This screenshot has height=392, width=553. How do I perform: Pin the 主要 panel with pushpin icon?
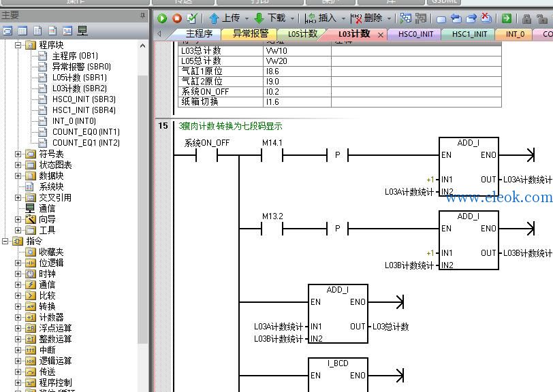pos(142,15)
